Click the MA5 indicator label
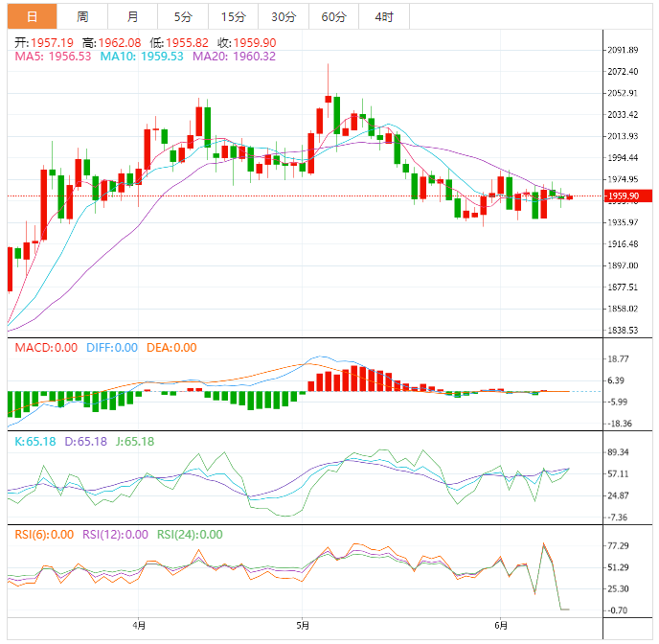This screenshot has width=659, height=644. click(53, 57)
